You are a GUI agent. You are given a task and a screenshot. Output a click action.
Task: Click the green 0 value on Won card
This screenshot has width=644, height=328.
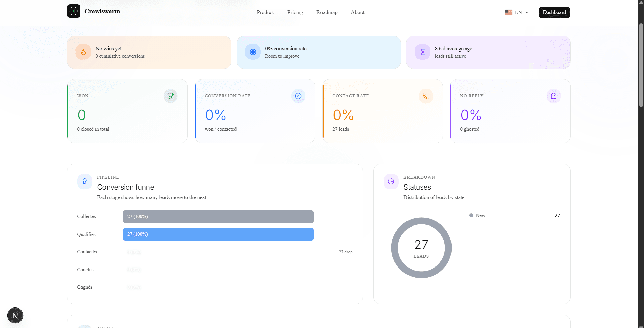point(82,115)
